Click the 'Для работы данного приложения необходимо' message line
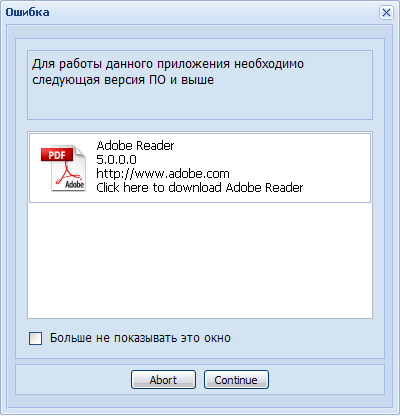Viewport: 400px width, 416px height. pyautogui.click(x=168, y=64)
